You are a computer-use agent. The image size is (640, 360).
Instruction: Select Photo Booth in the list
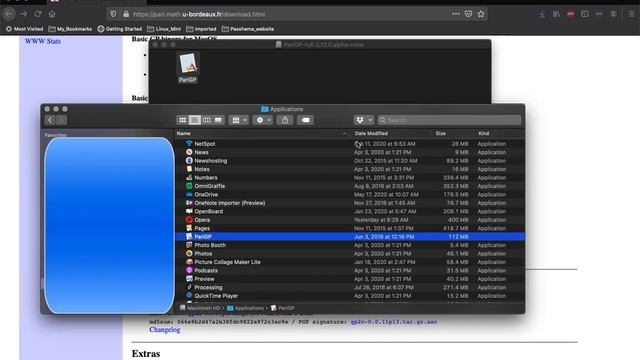(x=350, y=245)
